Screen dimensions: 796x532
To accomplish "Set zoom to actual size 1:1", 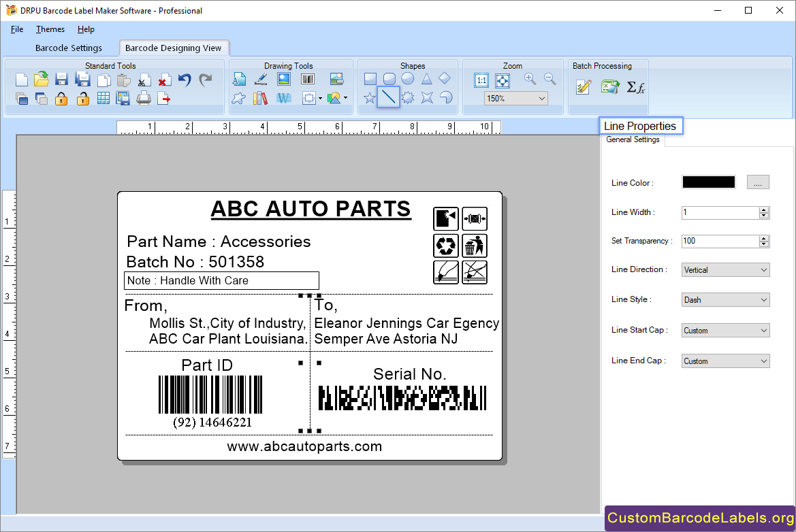I will (x=481, y=80).
